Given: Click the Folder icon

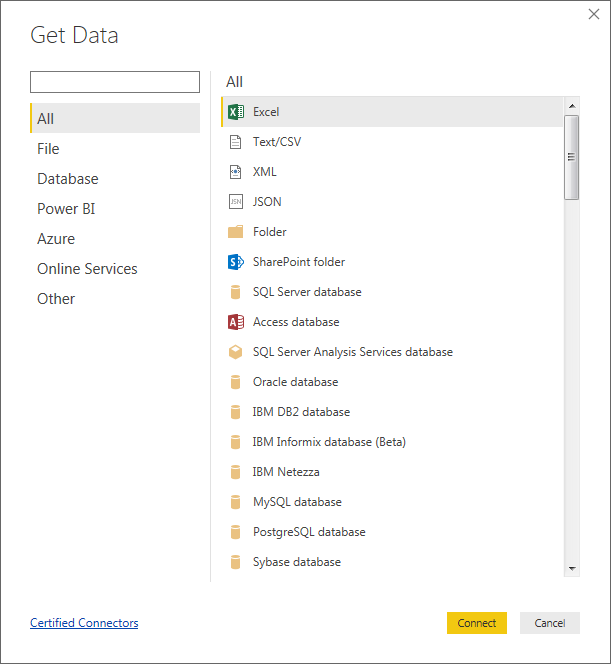Looking at the screenshot, I should [x=235, y=232].
